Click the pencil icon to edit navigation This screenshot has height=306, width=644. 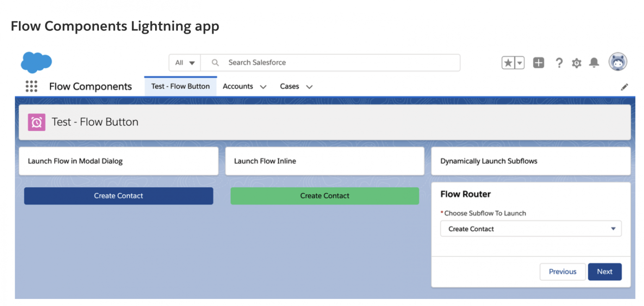(x=624, y=87)
